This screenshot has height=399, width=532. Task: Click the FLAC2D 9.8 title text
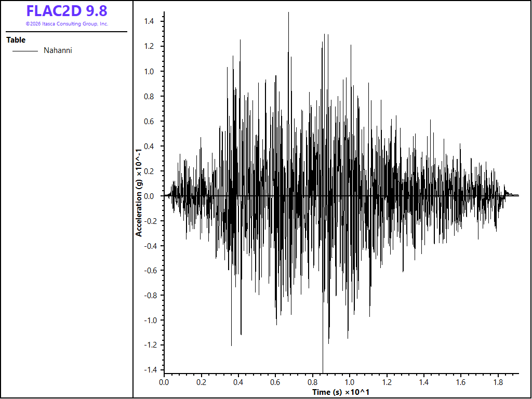67,11
